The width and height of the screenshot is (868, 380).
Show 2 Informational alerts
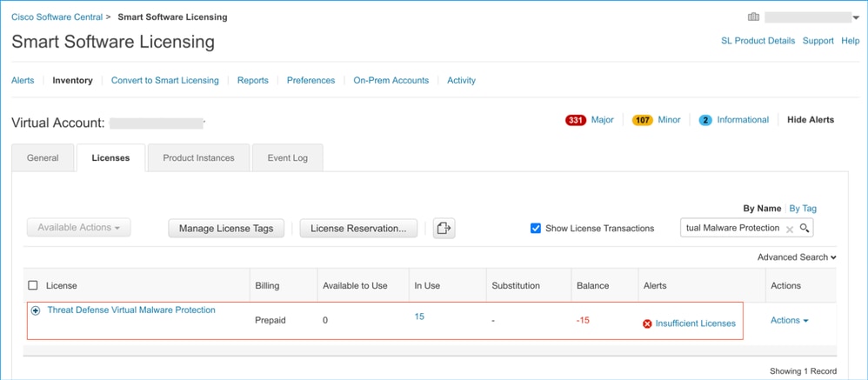click(734, 120)
